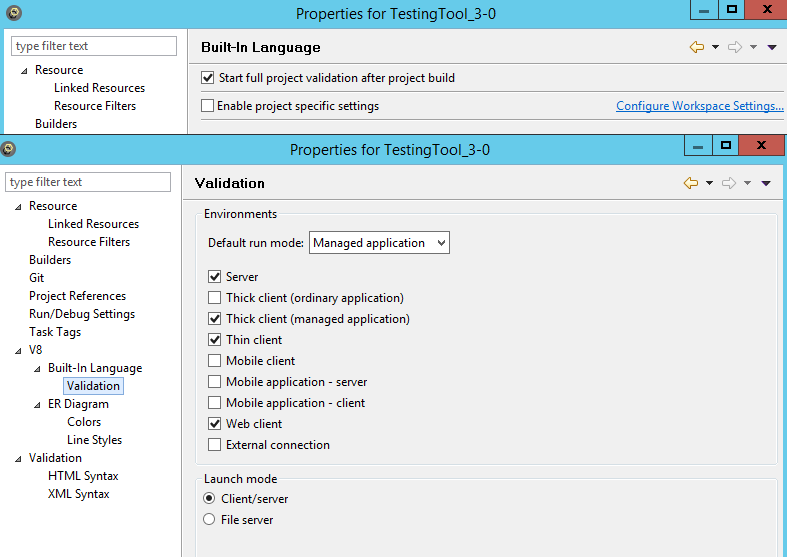The height and width of the screenshot is (557, 787).
Task: Open forward history dropdown in Built-In Language window
Action: pos(753,47)
